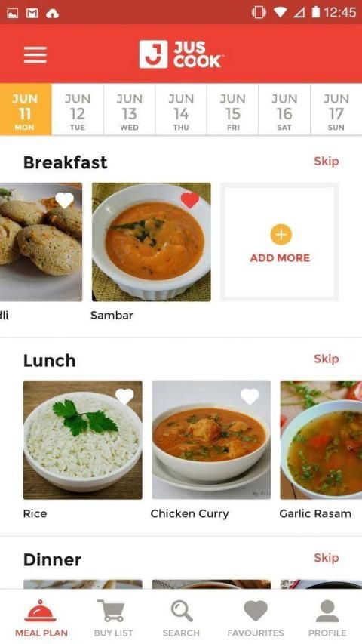Screen dimensions: 362x644
Task: Open the Garlic Rasam dish thumbnail
Action: point(321,440)
